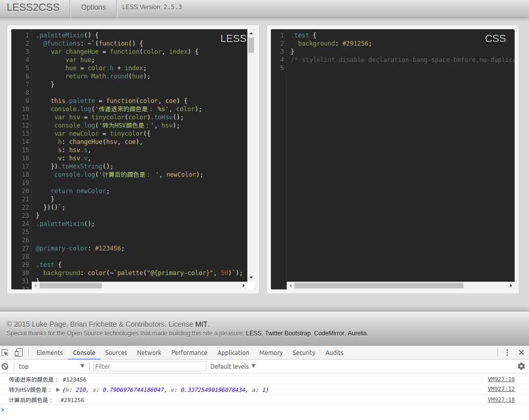Click the LESS editor vertical scrollbar thumb
529x420 pixels.
pyautogui.click(x=251, y=45)
